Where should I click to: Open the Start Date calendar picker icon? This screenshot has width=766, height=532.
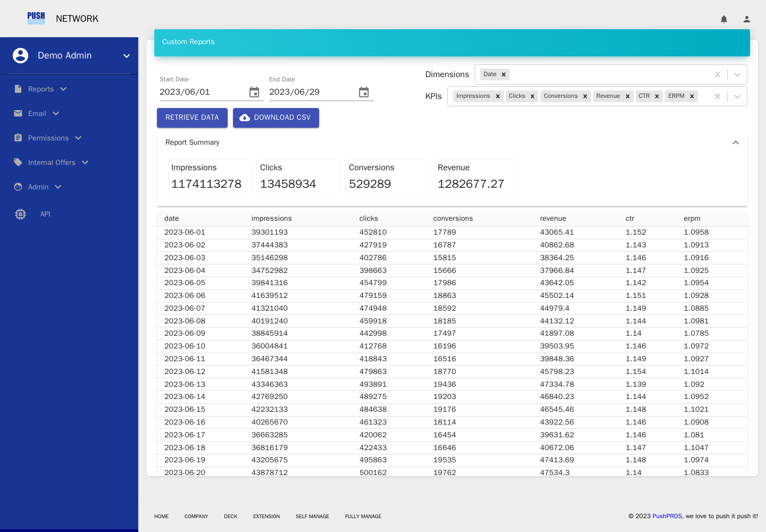pyautogui.click(x=254, y=92)
